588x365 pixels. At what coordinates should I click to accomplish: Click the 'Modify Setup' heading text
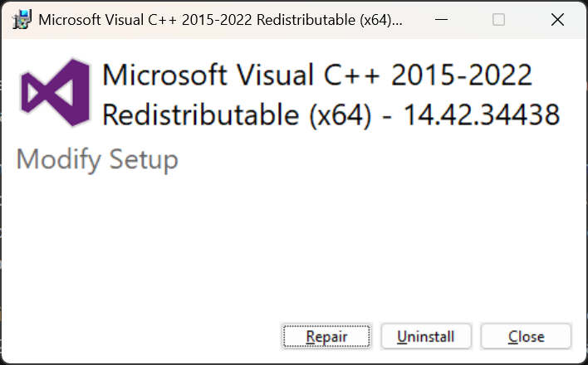(97, 159)
